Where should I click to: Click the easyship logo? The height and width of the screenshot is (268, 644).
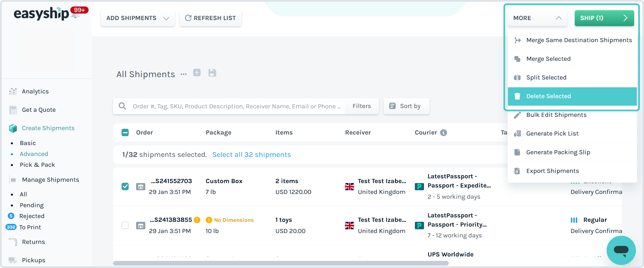[41, 14]
